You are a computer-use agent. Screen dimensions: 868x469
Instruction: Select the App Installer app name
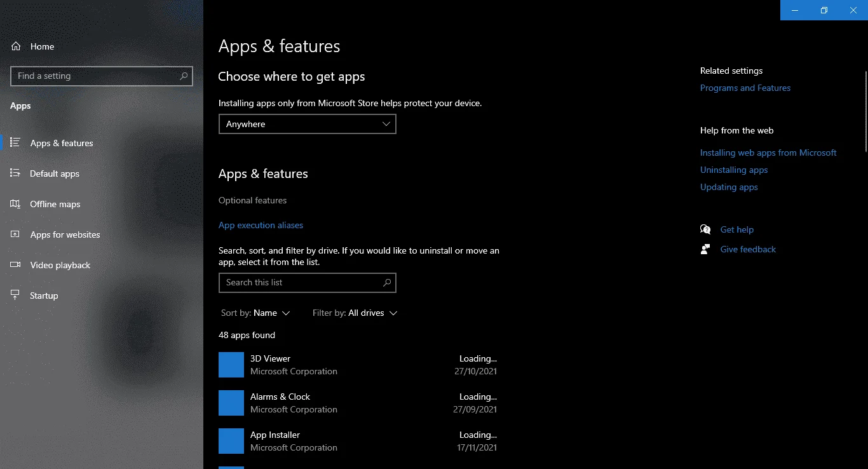pos(275,435)
